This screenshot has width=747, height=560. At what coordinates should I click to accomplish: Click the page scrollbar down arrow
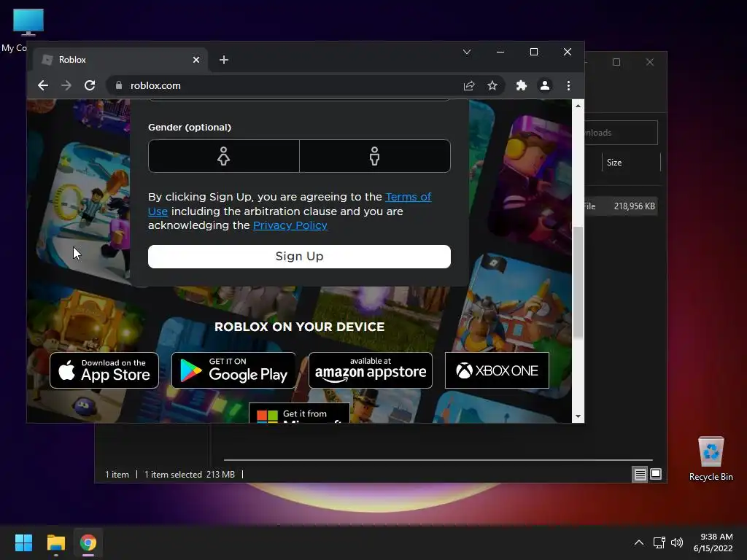[578, 416]
